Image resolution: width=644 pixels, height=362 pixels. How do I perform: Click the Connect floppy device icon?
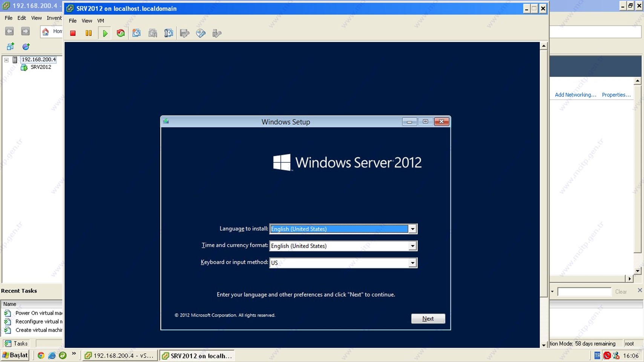click(185, 33)
